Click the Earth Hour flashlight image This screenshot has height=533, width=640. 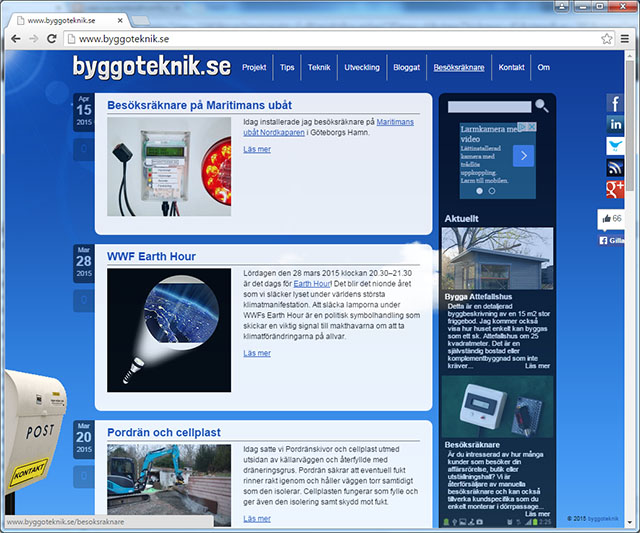pyautogui.click(x=169, y=330)
